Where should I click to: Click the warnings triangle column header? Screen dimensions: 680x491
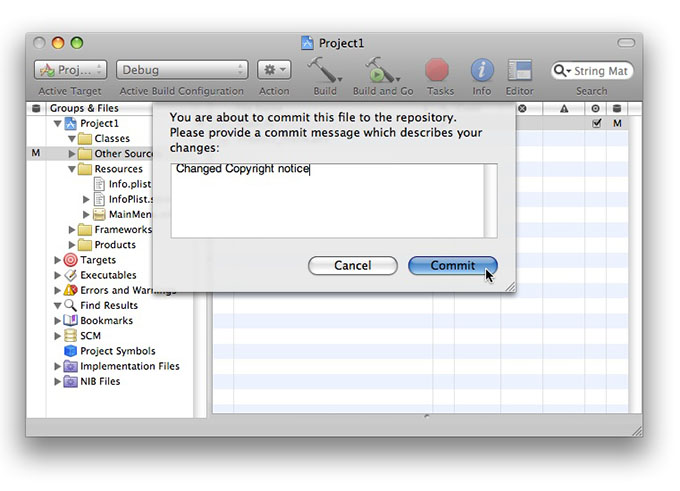coord(564,108)
